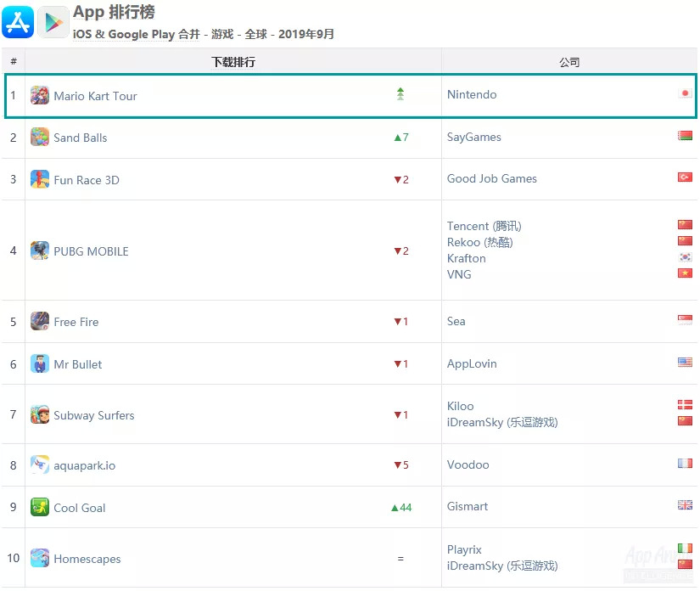Image resolution: width=700 pixels, height=591 pixels.
Task: Click the Cool Goal app icon
Action: tap(40, 507)
